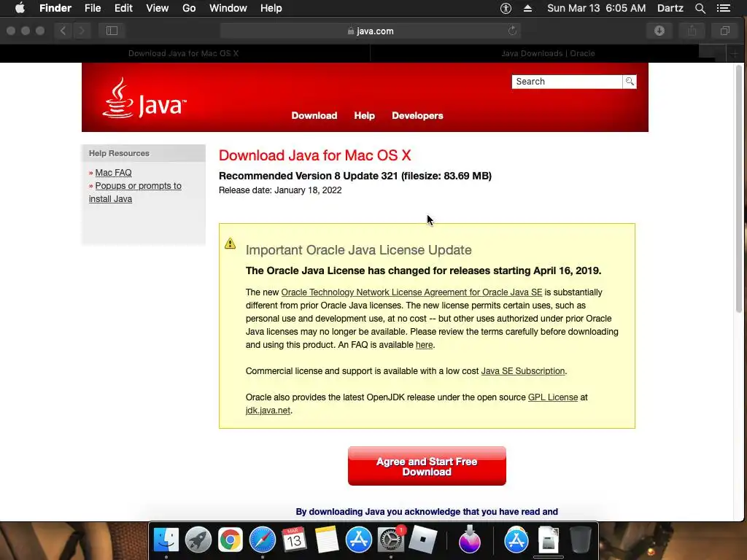Open Java SE Subscription link

point(522,371)
